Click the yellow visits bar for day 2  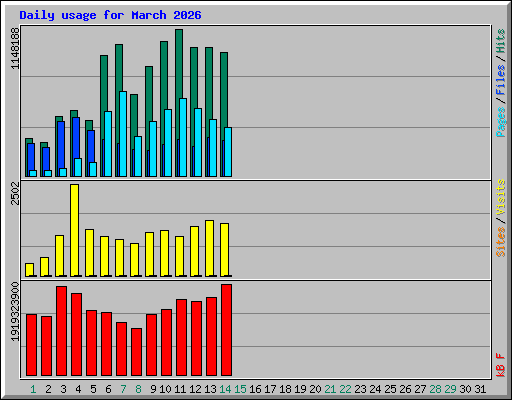click(x=45, y=267)
